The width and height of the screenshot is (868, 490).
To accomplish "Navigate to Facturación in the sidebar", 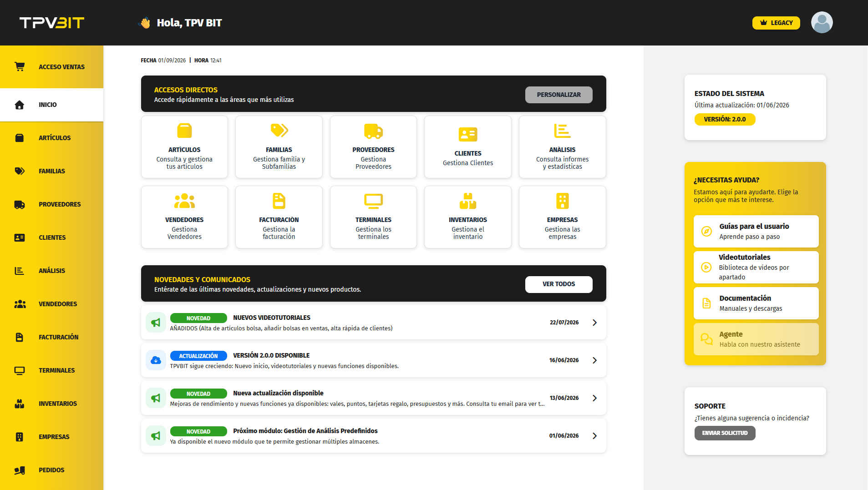I will point(52,337).
